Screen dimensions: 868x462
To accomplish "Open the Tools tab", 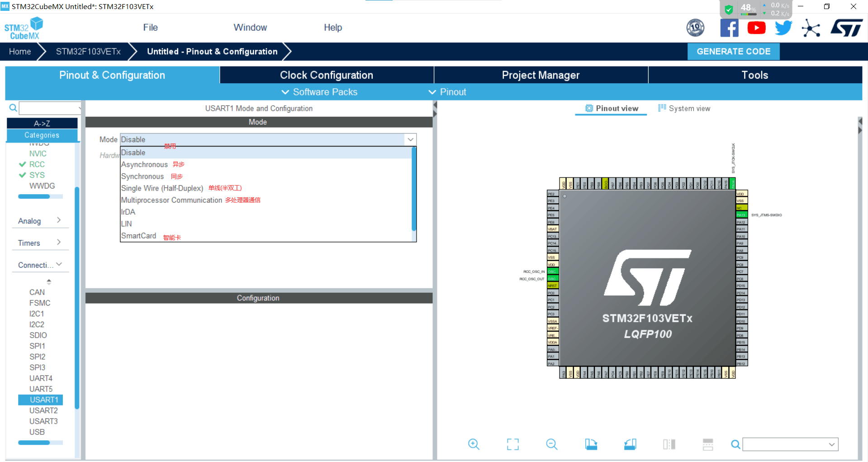I will coord(755,75).
